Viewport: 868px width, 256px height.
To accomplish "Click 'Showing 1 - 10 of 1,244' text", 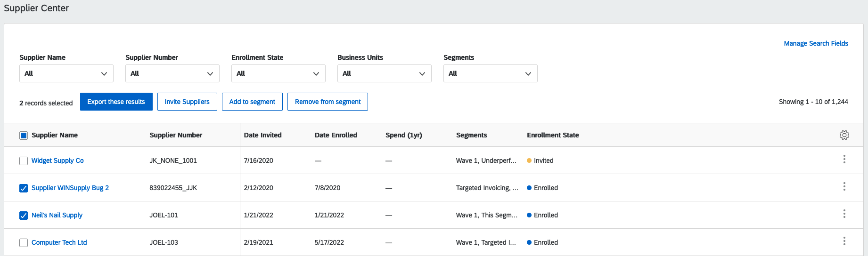I will coord(813,102).
